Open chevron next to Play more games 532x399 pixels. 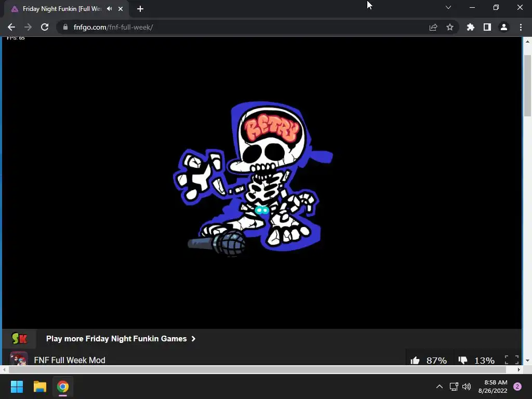click(193, 339)
